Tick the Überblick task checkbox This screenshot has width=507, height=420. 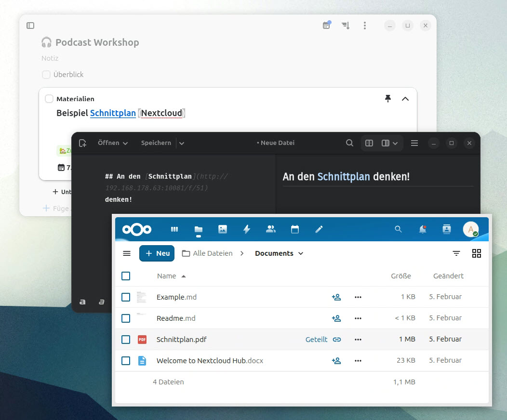tap(46, 75)
